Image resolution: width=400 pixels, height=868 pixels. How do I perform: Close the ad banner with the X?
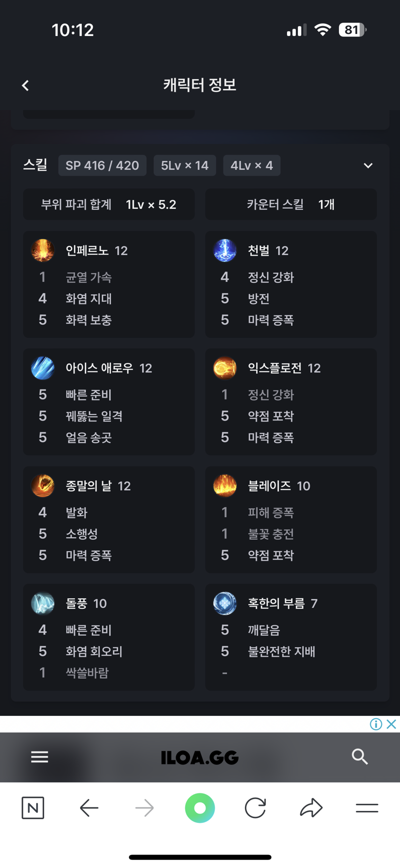pyautogui.click(x=391, y=724)
